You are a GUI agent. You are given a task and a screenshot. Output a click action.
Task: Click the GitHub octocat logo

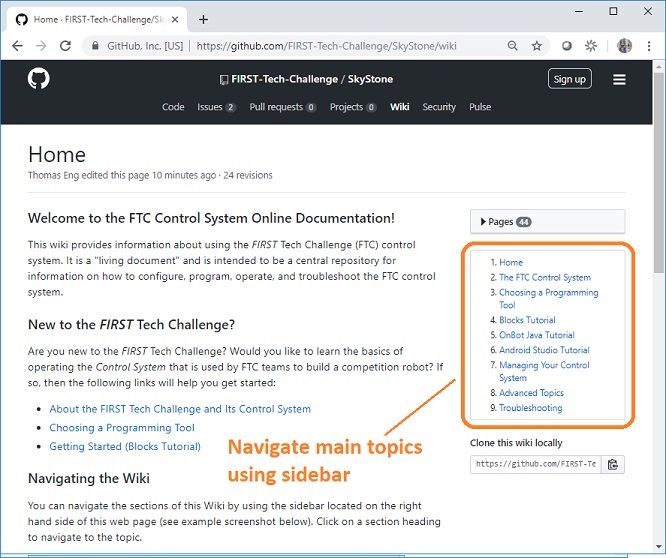coord(39,80)
